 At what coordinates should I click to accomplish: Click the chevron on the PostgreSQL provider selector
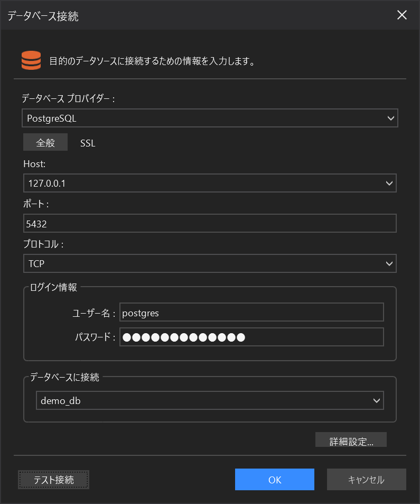point(390,117)
